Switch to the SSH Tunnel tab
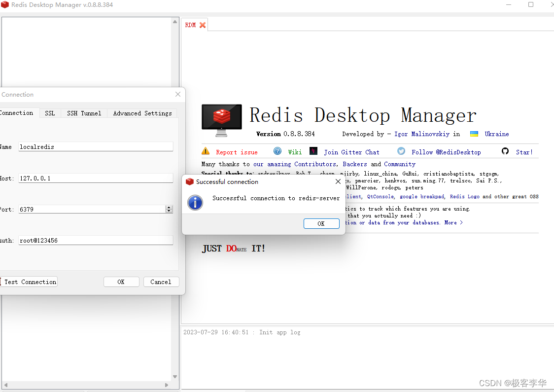The height and width of the screenshot is (392, 554). pyautogui.click(x=84, y=113)
